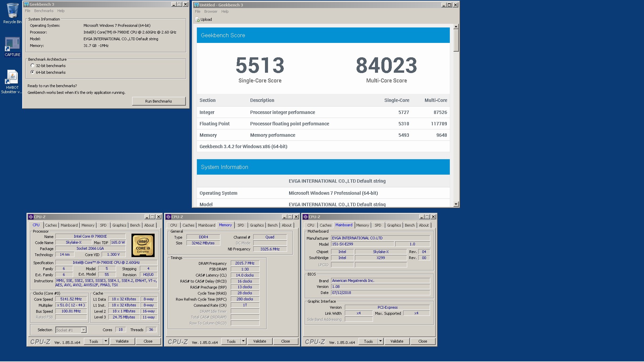Close the Mainboard CPU-Z window
Viewport: 644px width, 362px height.
point(433,217)
